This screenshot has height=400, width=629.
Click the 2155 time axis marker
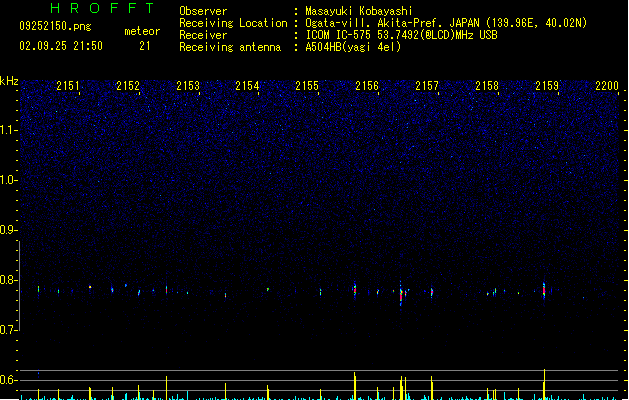coord(307,86)
